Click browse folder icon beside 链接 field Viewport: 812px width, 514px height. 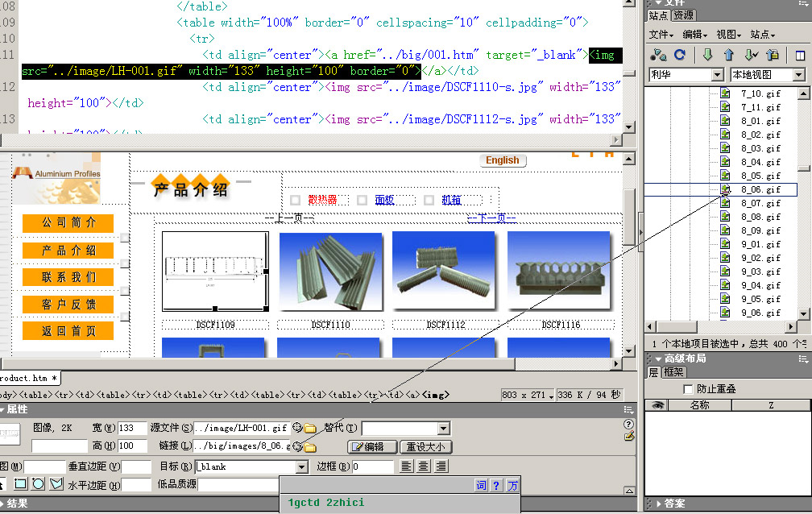pyautogui.click(x=310, y=446)
